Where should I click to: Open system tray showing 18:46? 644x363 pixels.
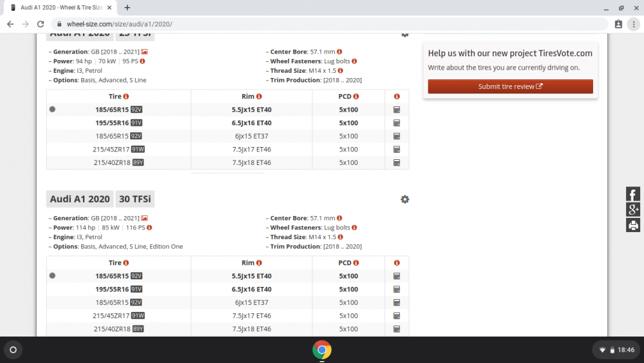(616, 350)
